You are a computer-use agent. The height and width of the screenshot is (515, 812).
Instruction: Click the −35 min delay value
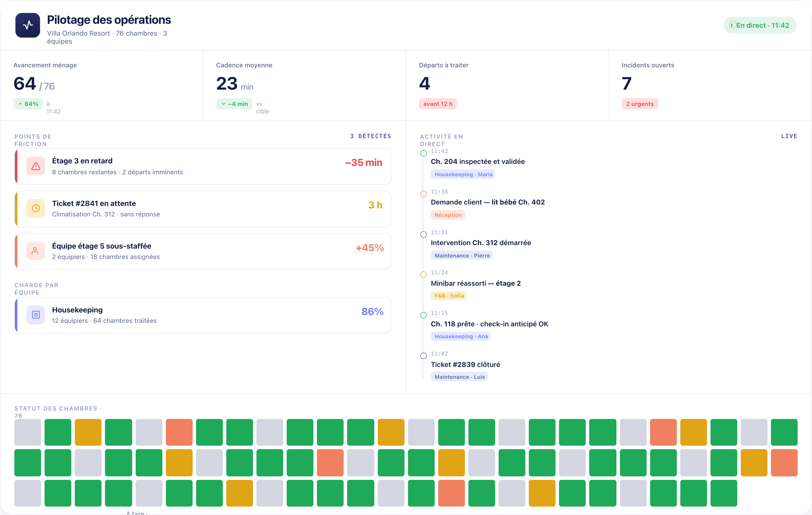[363, 163]
